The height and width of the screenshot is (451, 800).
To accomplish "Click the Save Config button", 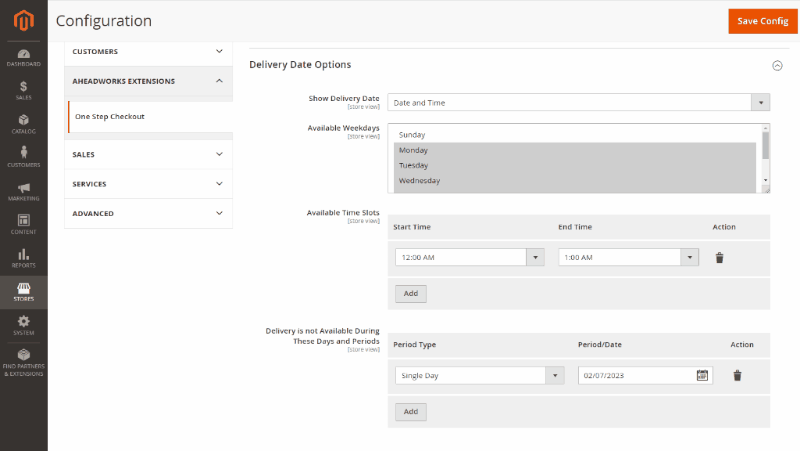I will click(x=762, y=21).
